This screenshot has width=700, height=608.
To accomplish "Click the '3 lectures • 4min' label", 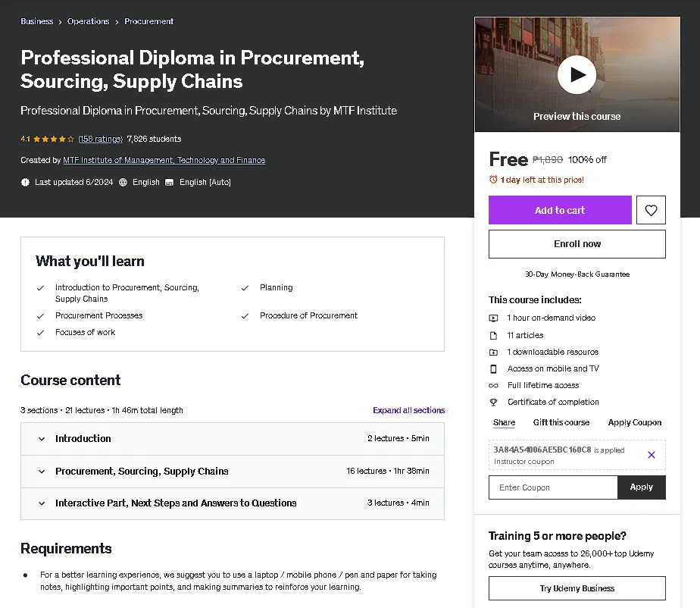I will pyautogui.click(x=398, y=503).
